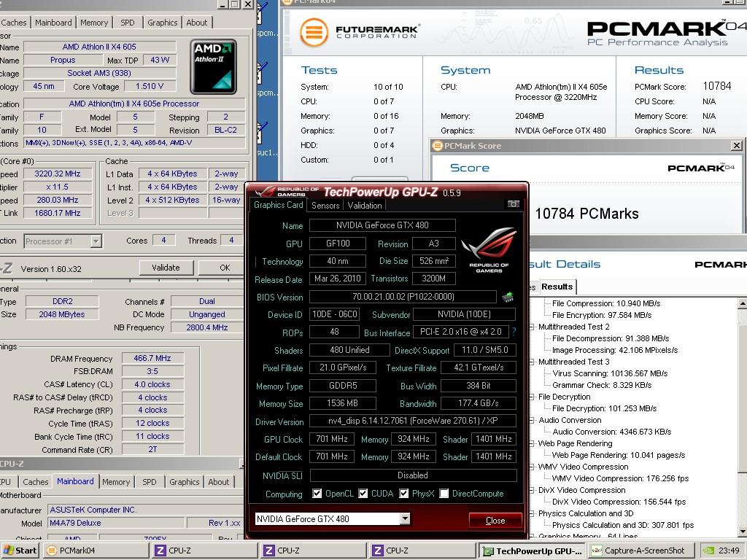Click the GPU-Z screenshot camera icon
This screenshot has width=747, height=560.
[x=513, y=204]
